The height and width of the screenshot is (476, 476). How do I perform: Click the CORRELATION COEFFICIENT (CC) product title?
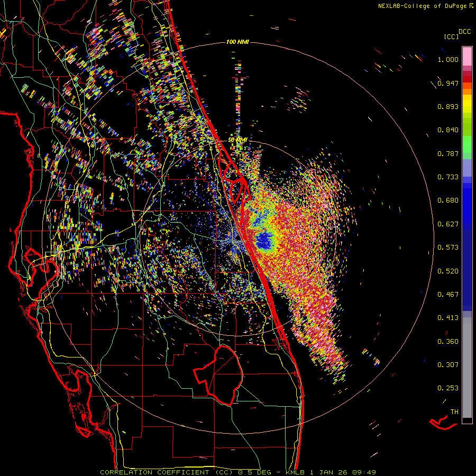coord(167,472)
